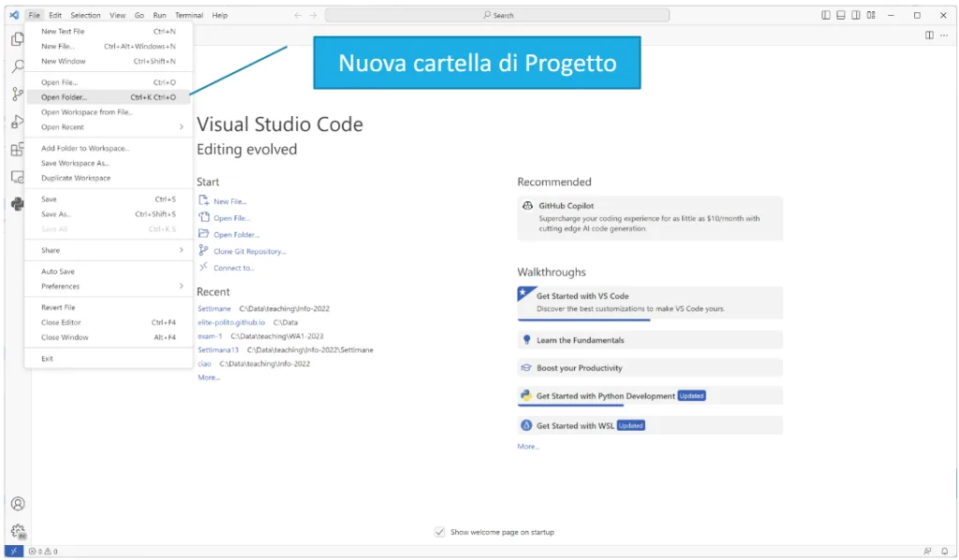Click the Go Back arrow in the title bar
Screen dimensions: 959x560
pyautogui.click(x=298, y=15)
